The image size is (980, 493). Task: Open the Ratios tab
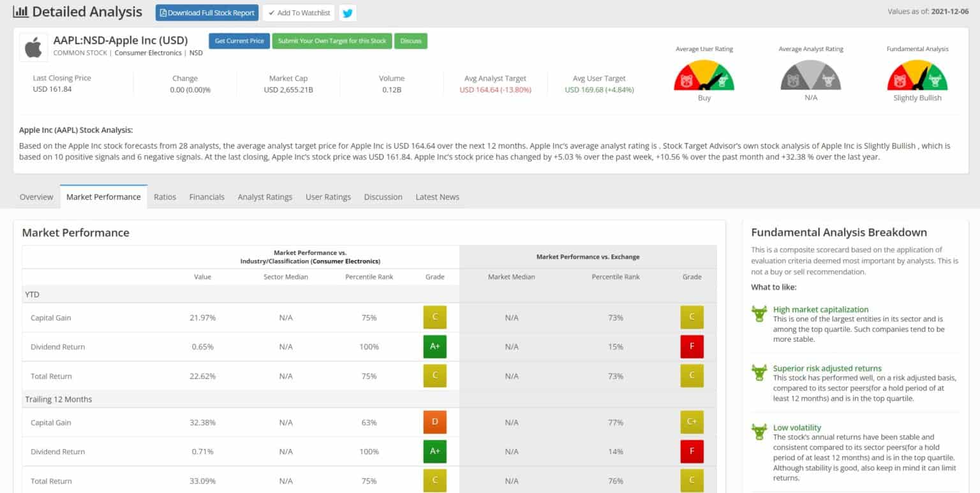pos(165,197)
